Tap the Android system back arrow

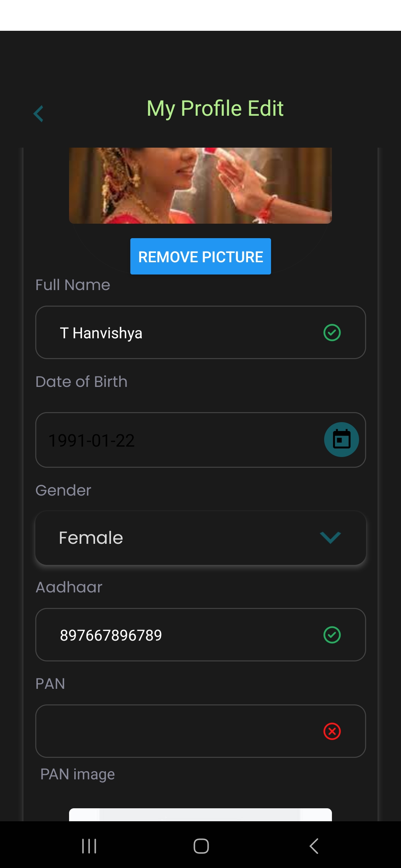point(314,846)
